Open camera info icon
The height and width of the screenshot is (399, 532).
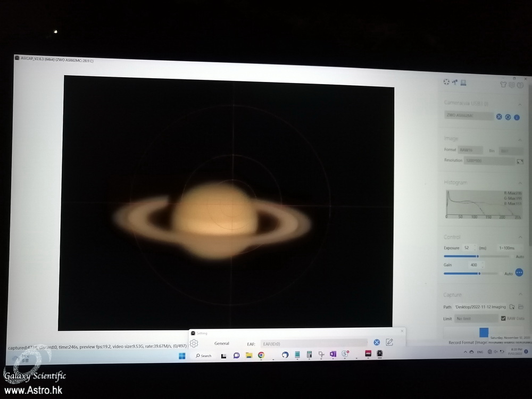tap(517, 118)
